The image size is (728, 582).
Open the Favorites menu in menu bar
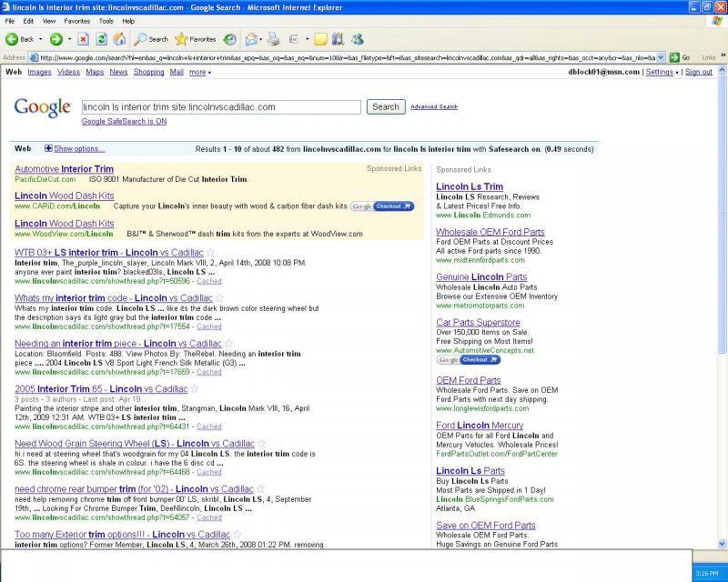point(76,20)
